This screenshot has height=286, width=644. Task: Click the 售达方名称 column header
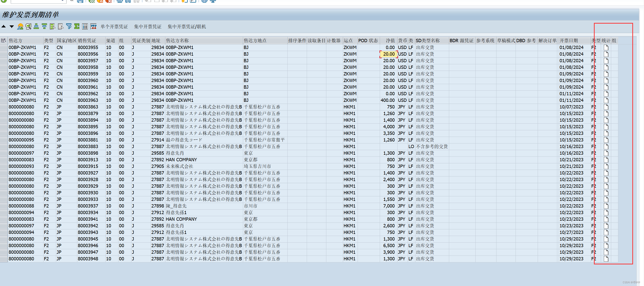tap(204, 41)
